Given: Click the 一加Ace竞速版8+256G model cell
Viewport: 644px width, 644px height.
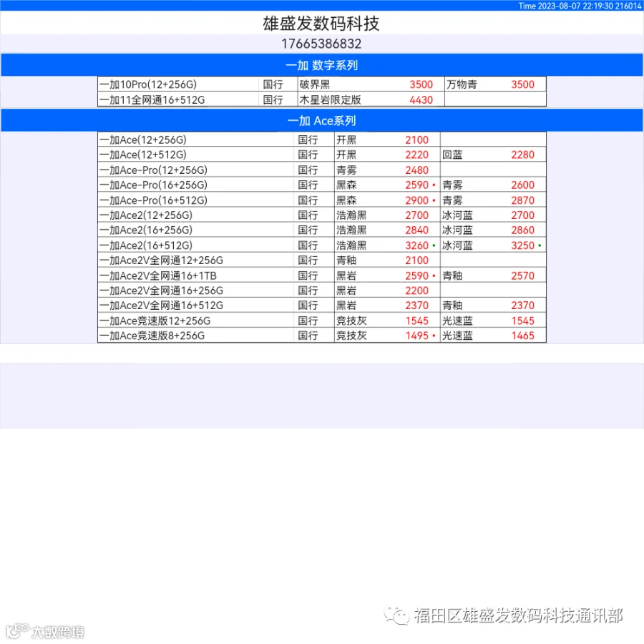Looking at the screenshot, I should [195, 336].
